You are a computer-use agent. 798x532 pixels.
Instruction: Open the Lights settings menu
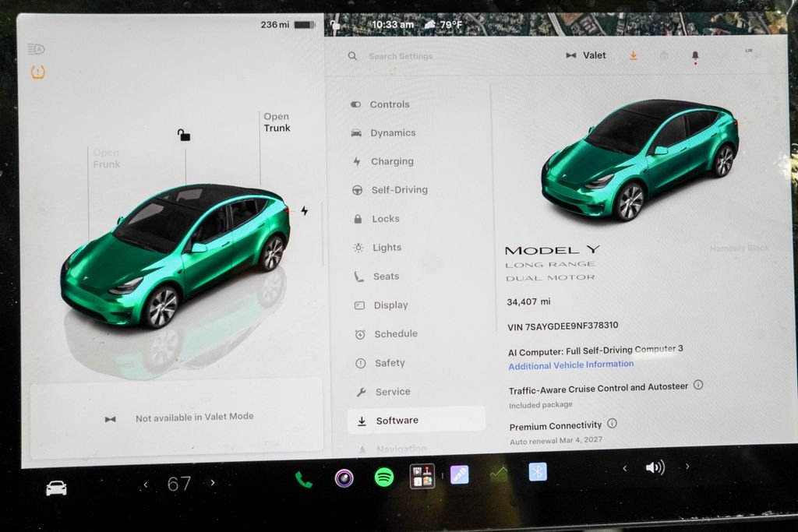[378, 247]
